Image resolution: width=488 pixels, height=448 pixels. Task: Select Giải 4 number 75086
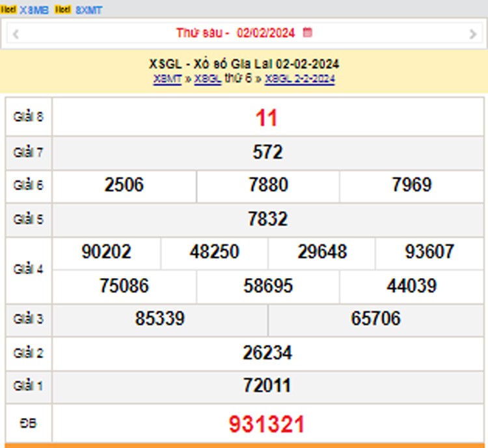[124, 286]
